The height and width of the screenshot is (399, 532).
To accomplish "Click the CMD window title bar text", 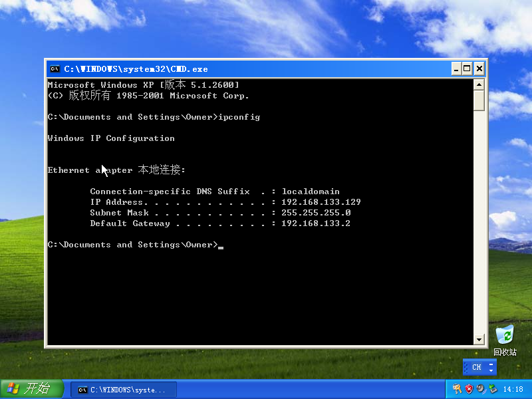I will [136, 69].
